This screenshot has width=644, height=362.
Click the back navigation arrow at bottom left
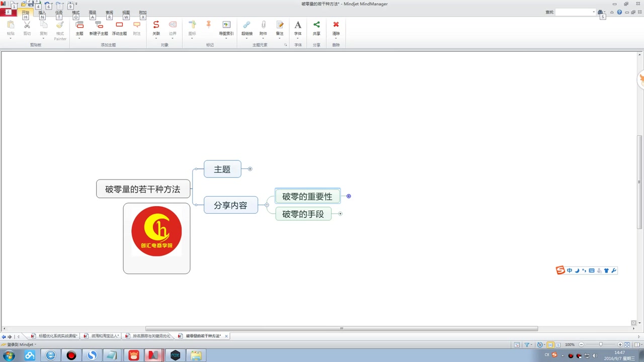pos(4,336)
